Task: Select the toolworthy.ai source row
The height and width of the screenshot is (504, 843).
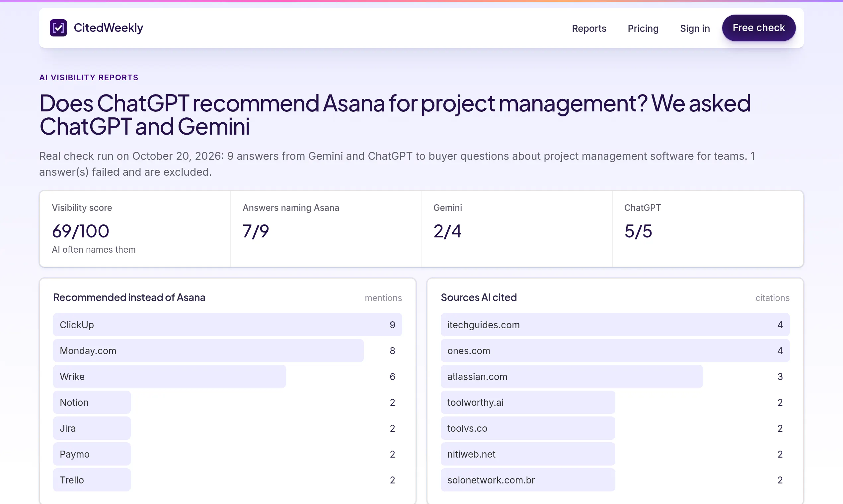Action: (615, 402)
